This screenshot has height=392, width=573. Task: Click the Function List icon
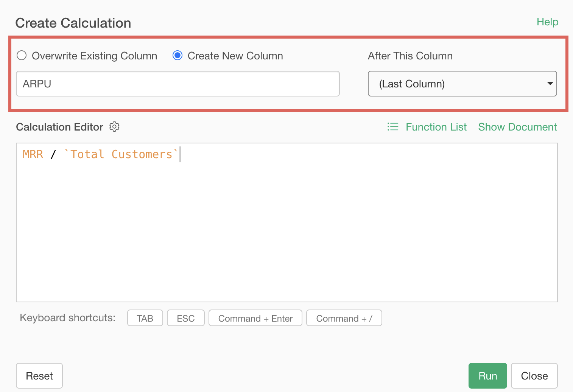coord(392,127)
